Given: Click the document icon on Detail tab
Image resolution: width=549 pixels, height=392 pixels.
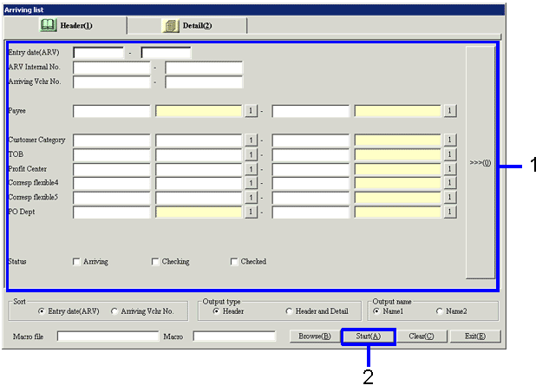Looking at the screenshot, I should point(170,26).
